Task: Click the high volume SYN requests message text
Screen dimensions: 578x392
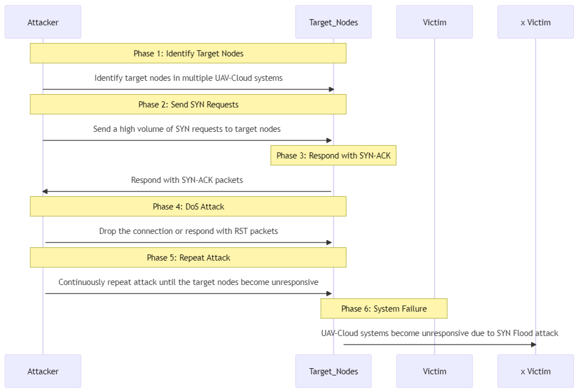Action: [x=187, y=129]
